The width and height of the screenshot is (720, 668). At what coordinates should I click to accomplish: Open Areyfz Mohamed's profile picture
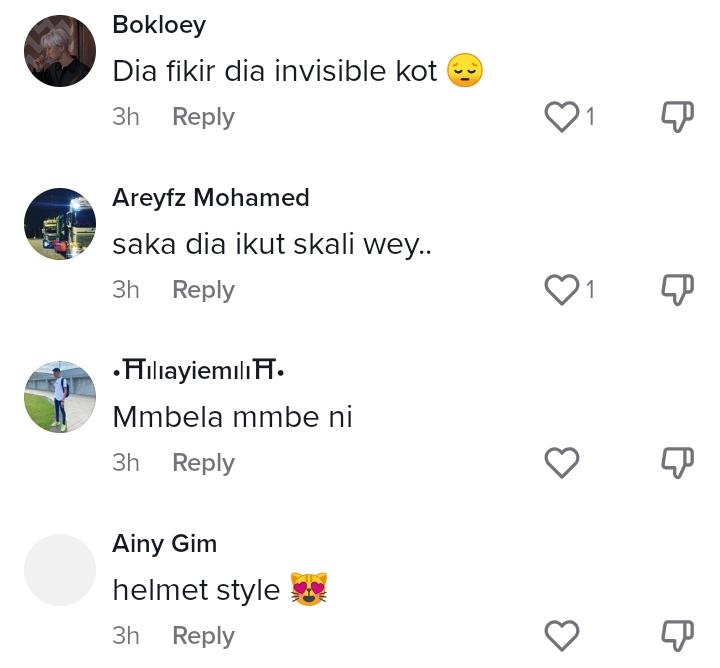[60, 224]
